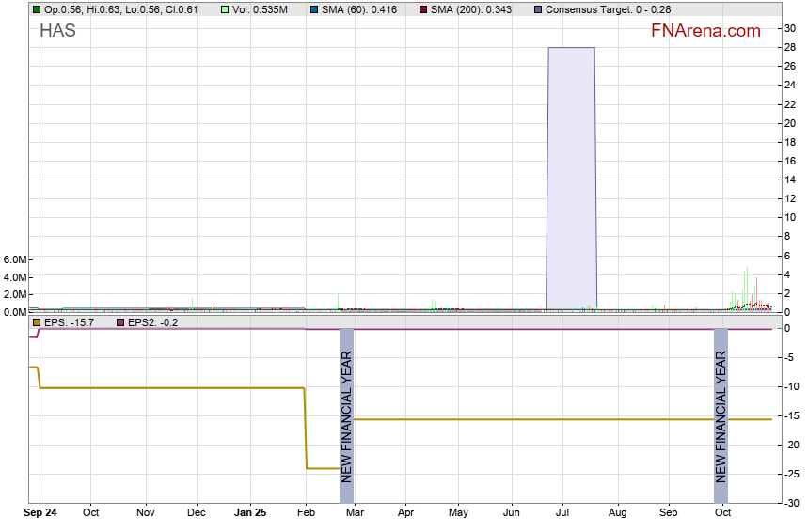Image resolution: width=808 pixels, height=532 pixels.
Task: Toggle the SMA (60): 0.416 legend label
Action: click(359, 9)
